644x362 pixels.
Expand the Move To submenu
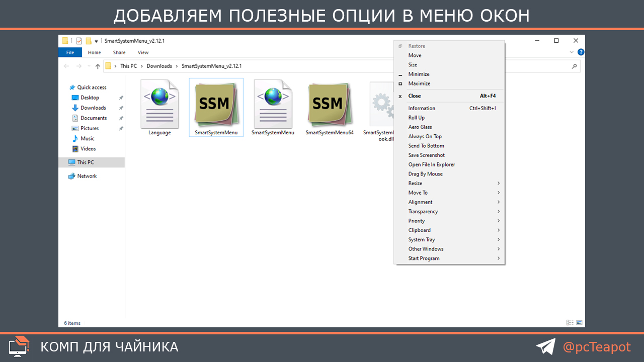pos(449,193)
